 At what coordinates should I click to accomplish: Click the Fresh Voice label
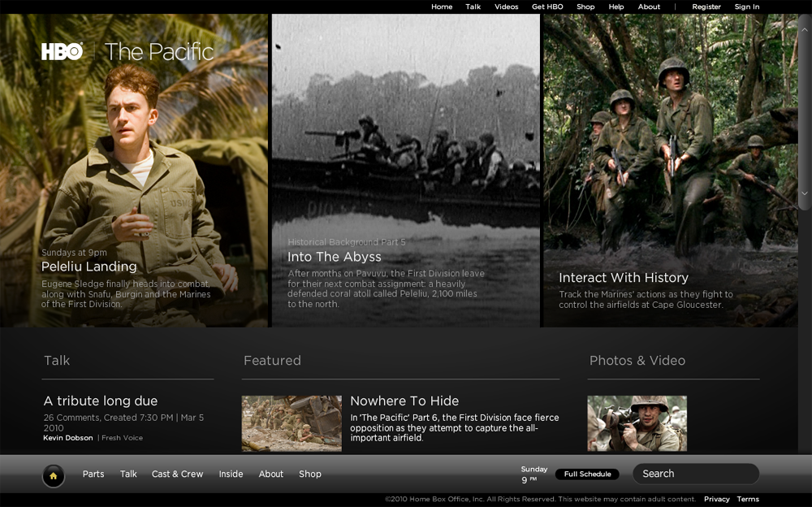click(x=123, y=438)
